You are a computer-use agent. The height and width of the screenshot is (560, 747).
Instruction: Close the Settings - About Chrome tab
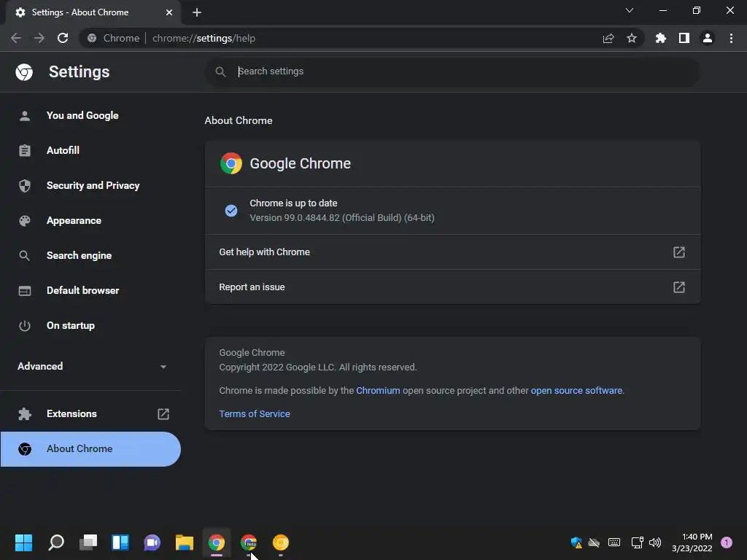[x=169, y=12]
